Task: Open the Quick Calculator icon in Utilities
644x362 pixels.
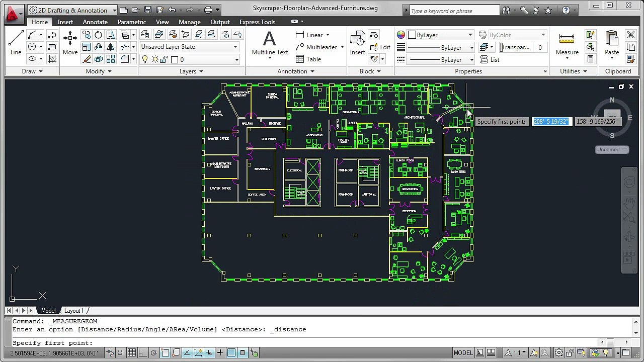Action: click(590, 59)
